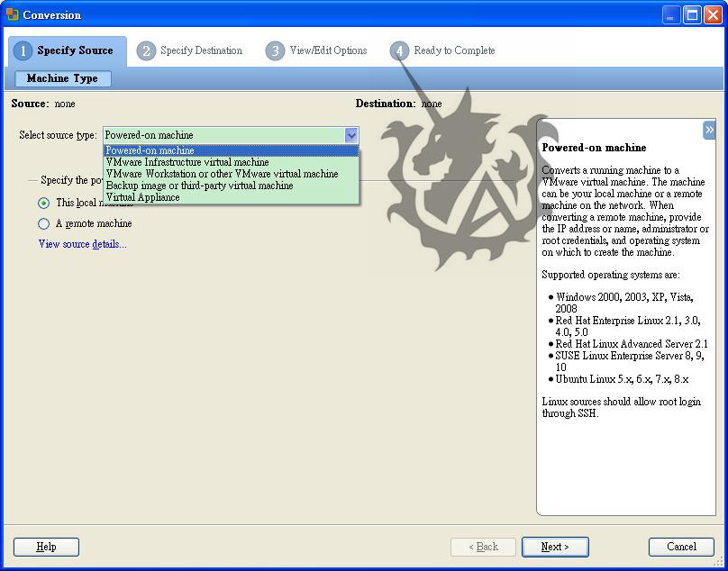Minimize the Conversion window

pos(671,15)
